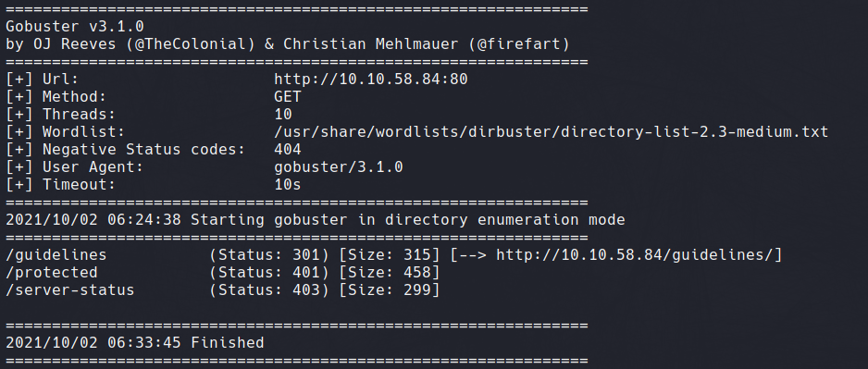The width and height of the screenshot is (868, 369).
Task: Click the Gobuster v3.1.0 title text
Action: click(75, 27)
